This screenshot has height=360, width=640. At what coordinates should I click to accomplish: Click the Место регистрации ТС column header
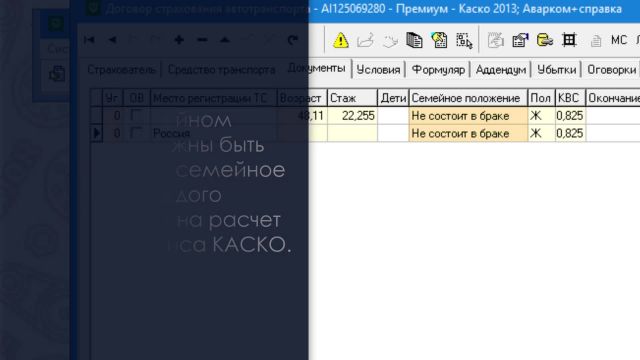click(x=213, y=98)
